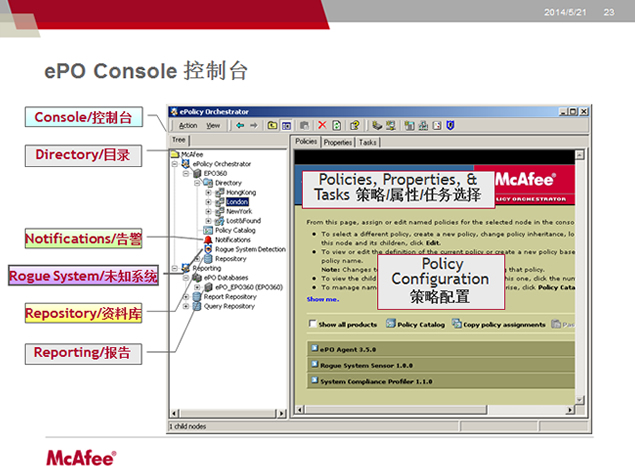Click the yellow Help question-mark icon

(x=355, y=126)
